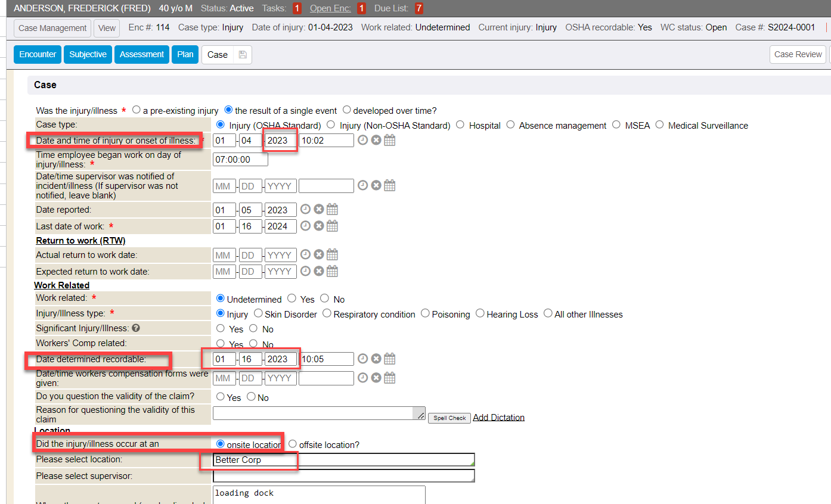Clear the Actual return to work date

(319, 255)
